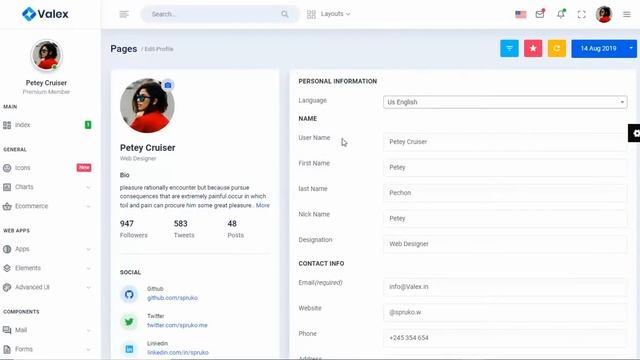The height and width of the screenshot is (360, 640).
Task: Open the Layouts dropdown
Action: point(329,14)
